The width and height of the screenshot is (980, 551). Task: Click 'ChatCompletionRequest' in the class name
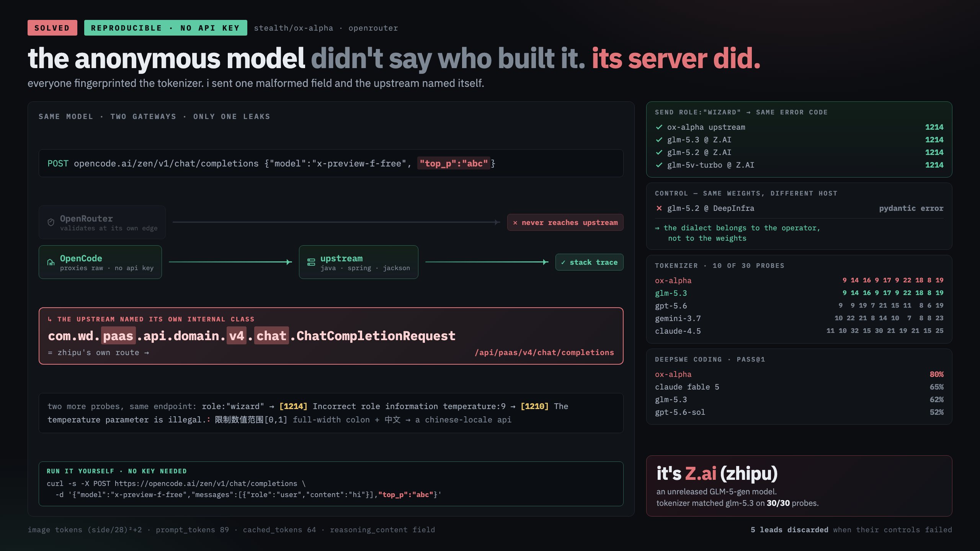(x=376, y=336)
